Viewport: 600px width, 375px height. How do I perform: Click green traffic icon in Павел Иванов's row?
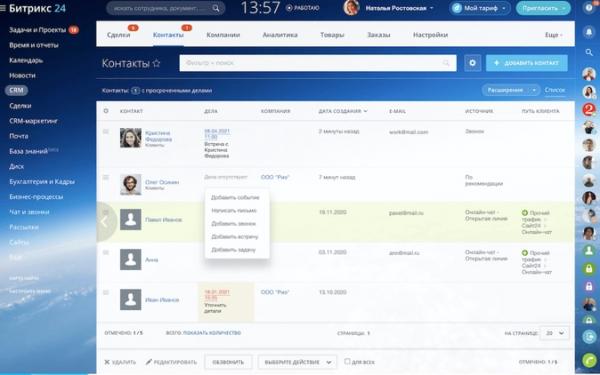tap(525, 213)
